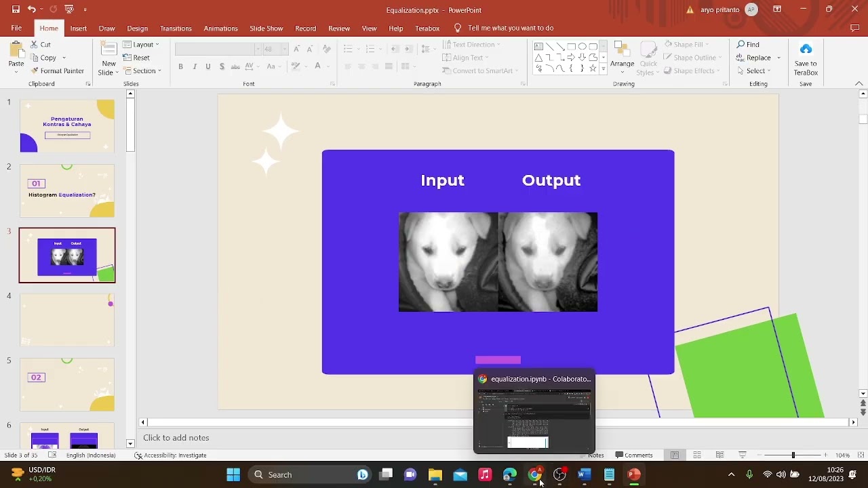868x488 pixels.
Task: Click the notes field 'Click to add notes'
Action: [x=176, y=438]
